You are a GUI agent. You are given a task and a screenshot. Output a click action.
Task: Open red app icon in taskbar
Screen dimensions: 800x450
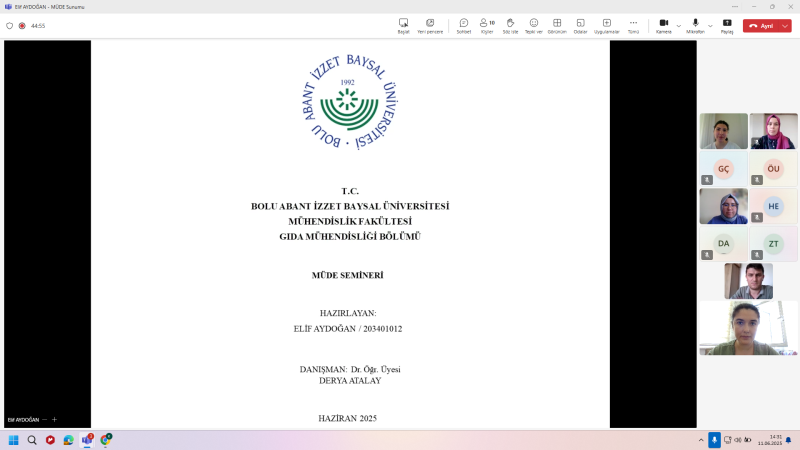pos(50,440)
